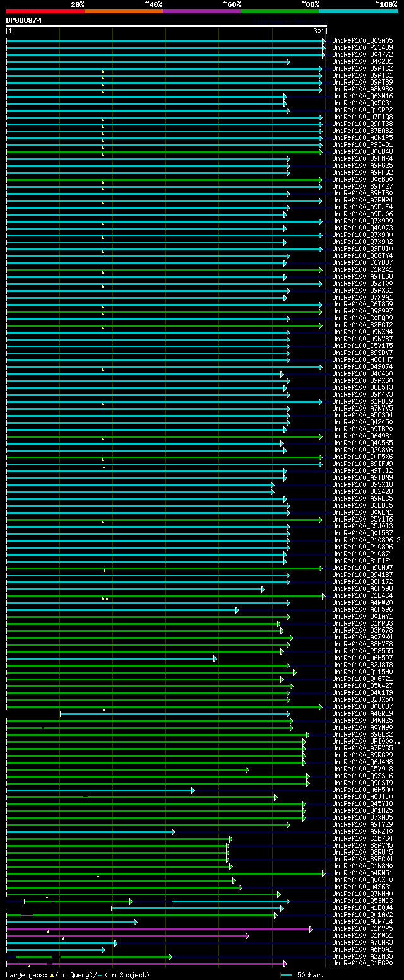404x980 pixels.
Task: Select label UniRef100_C1MPQ3
Action: click(362, 623)
